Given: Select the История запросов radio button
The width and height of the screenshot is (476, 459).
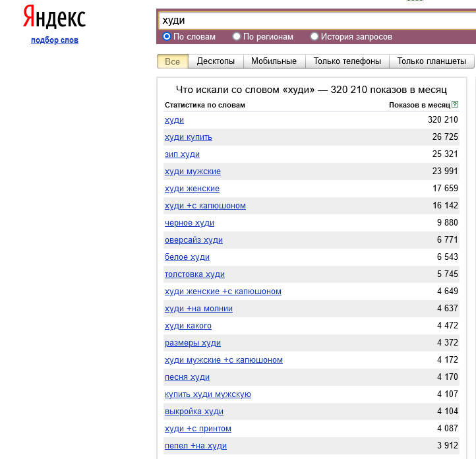Looking at the screenshot, I should tap(314, 37).
